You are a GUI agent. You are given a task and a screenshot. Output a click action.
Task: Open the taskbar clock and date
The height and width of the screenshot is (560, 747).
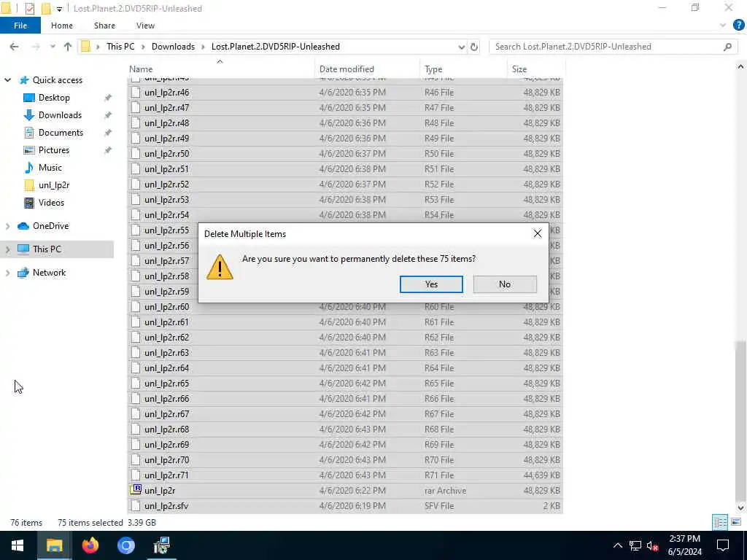684,545
